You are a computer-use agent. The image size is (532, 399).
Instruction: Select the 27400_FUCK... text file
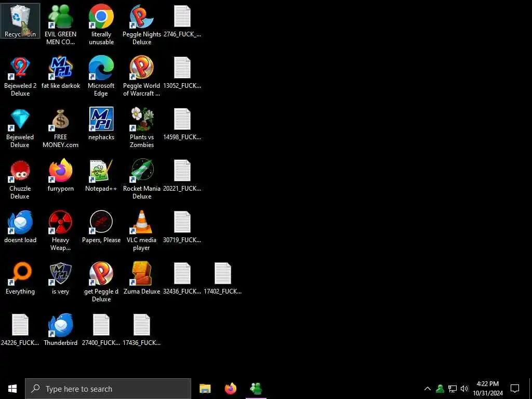tap(101, 330)
